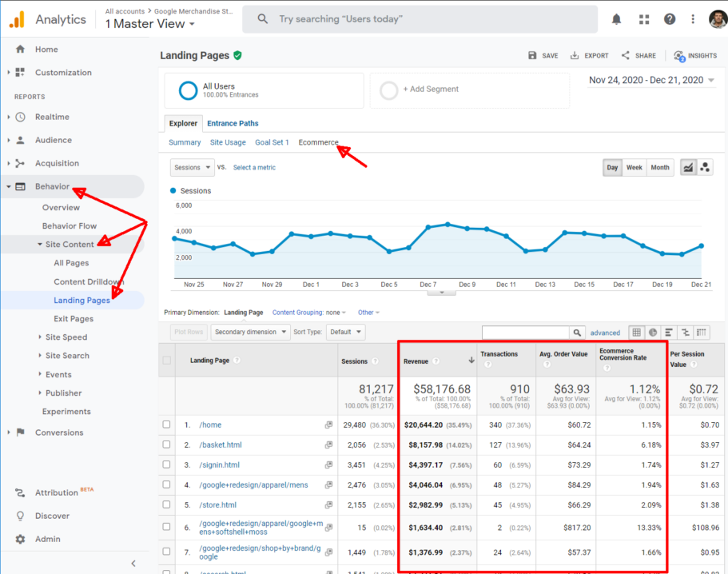Open the pivot table view

[x=700, y=332]
